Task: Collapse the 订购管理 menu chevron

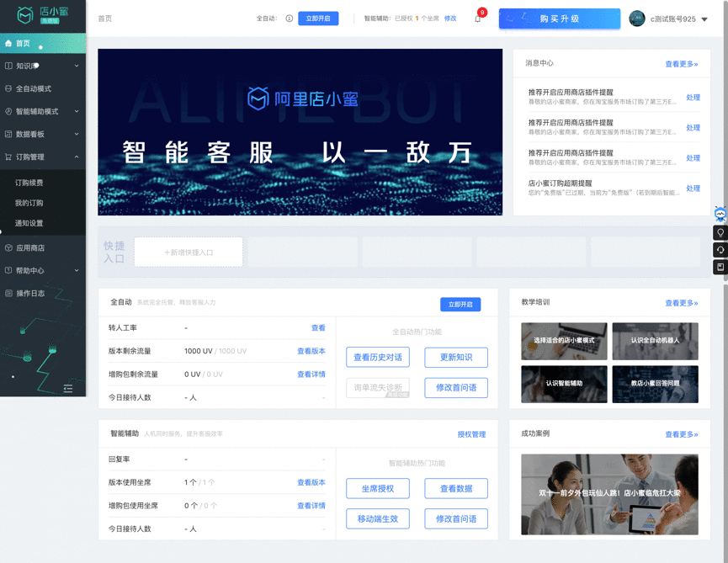Action: tap(77, 157)
